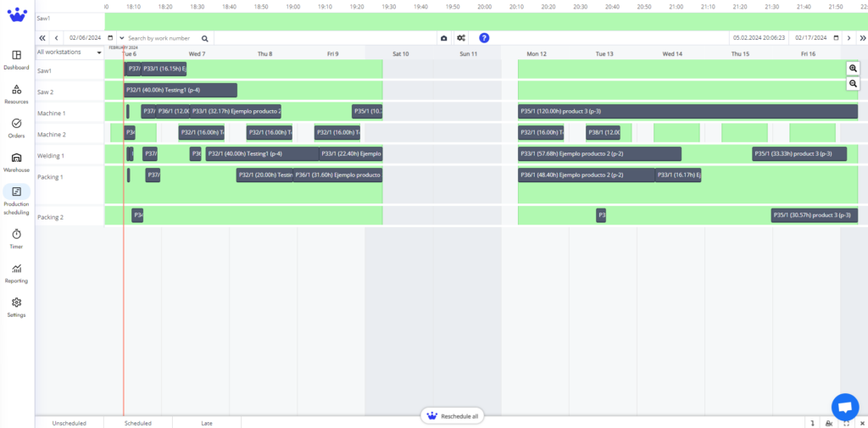Open P32/1 (40.00h) Testing1 on Welding 1
Image resolution: width=868 pixels, height=428 pixels.
[263, 154]
